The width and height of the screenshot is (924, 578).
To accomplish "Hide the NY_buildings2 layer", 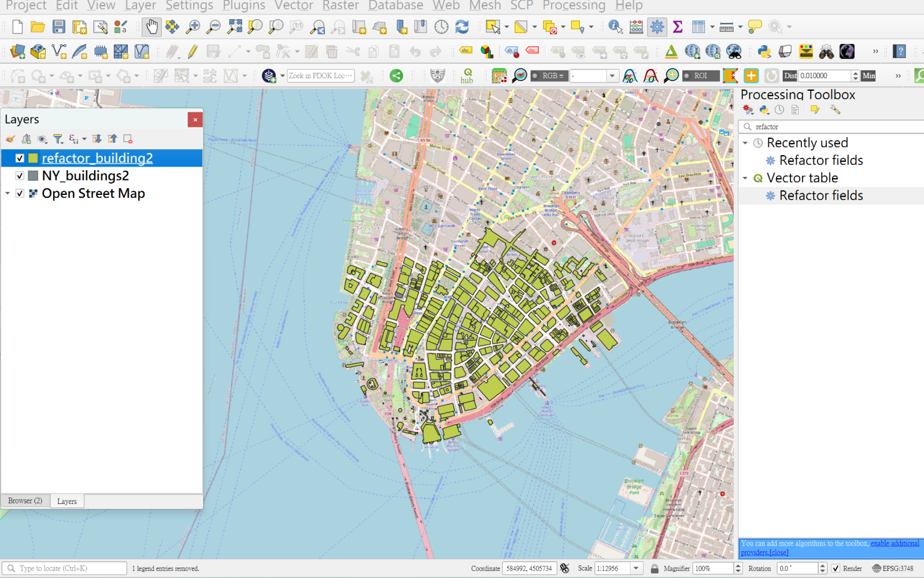I will point(20,176).
